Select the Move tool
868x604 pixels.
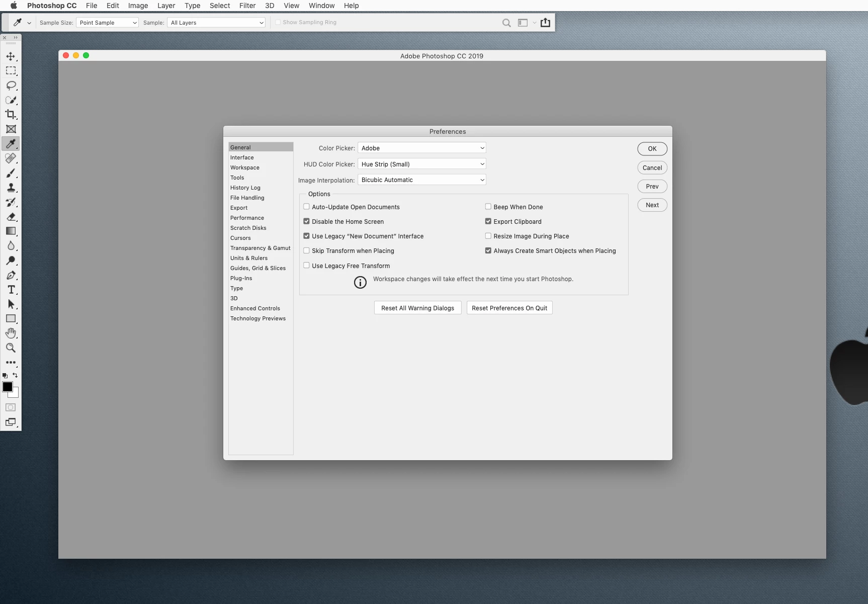click(x=11, y=56)
